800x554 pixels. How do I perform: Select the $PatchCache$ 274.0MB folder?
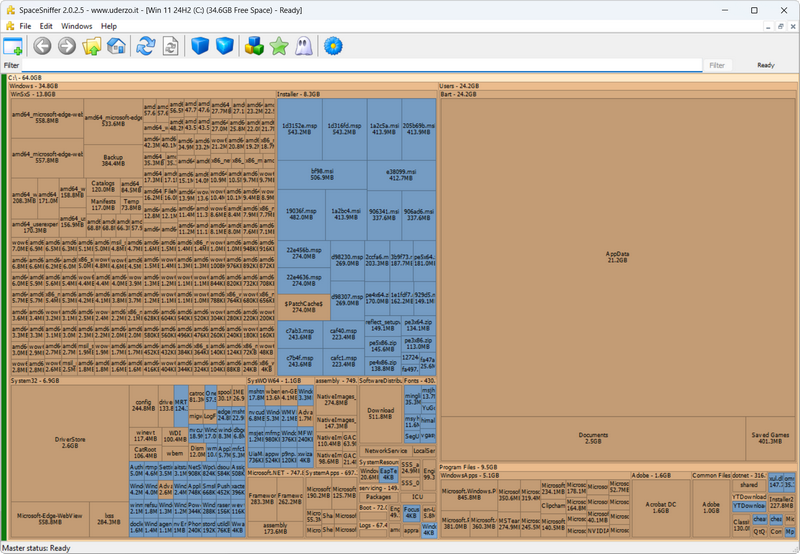tap(304, 307)
